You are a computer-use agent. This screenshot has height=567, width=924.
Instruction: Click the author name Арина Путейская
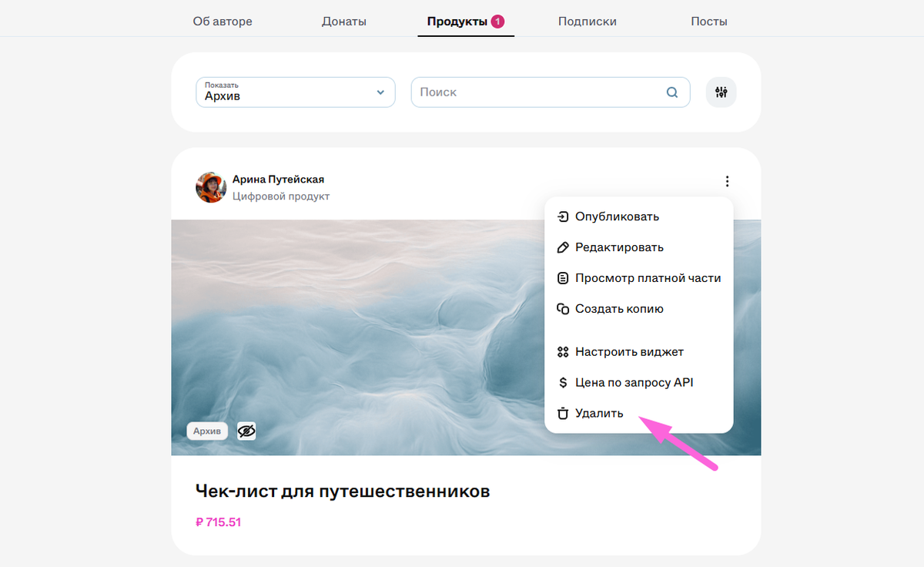[278, 179]
